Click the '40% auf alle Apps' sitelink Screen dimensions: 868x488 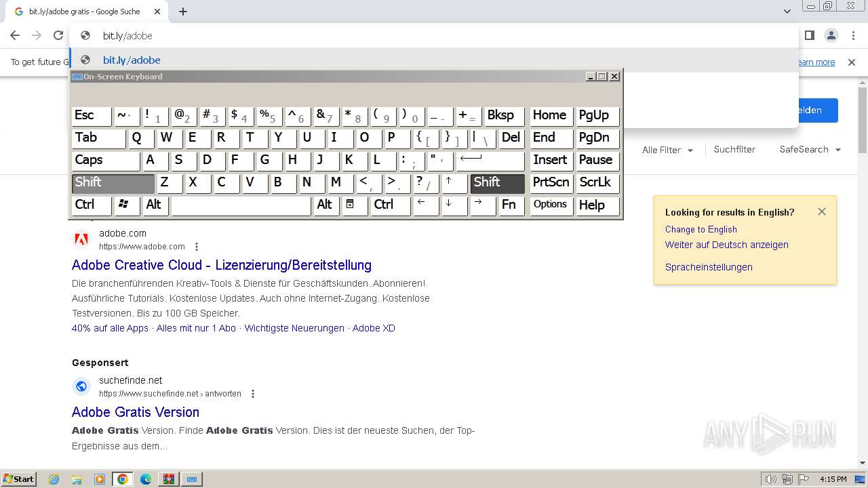(110, 328)
